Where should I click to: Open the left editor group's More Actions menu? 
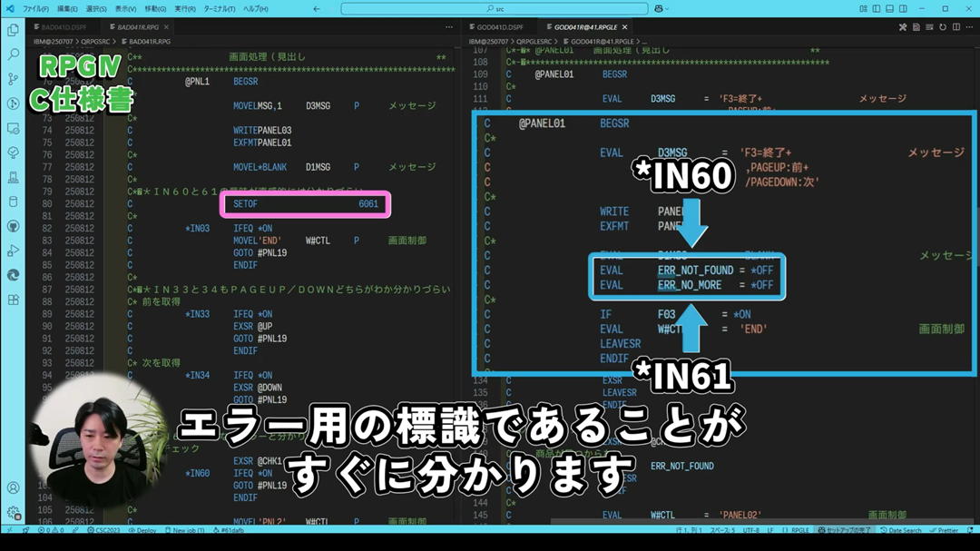pos(448,27)
